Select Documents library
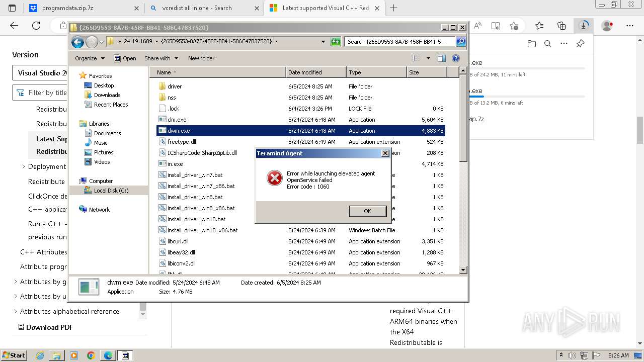644x362 pixels. click(x=107, y=133)
